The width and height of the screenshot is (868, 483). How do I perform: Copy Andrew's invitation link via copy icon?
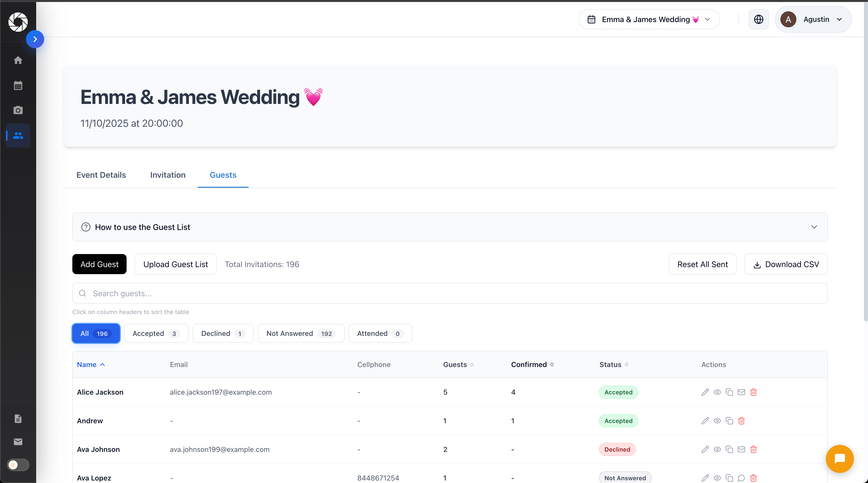click(x=730, y=421)
